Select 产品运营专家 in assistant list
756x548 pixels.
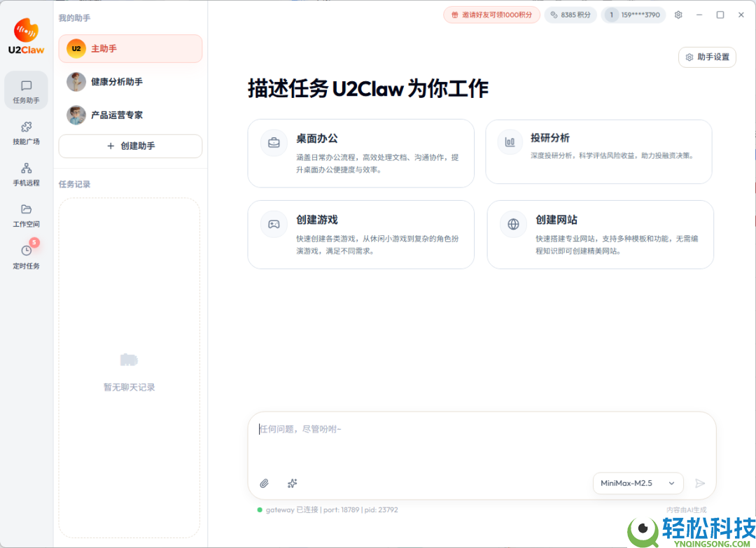tap(130, 115)
